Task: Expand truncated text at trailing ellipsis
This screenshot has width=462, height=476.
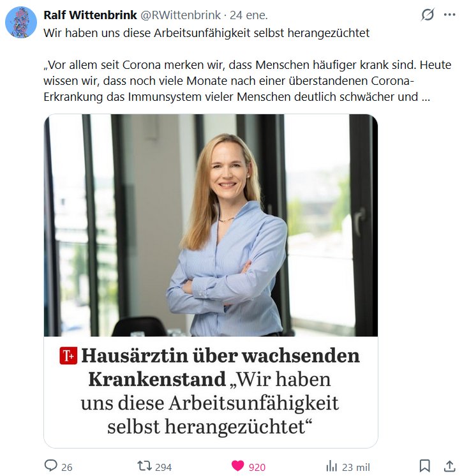Action: 426,97
